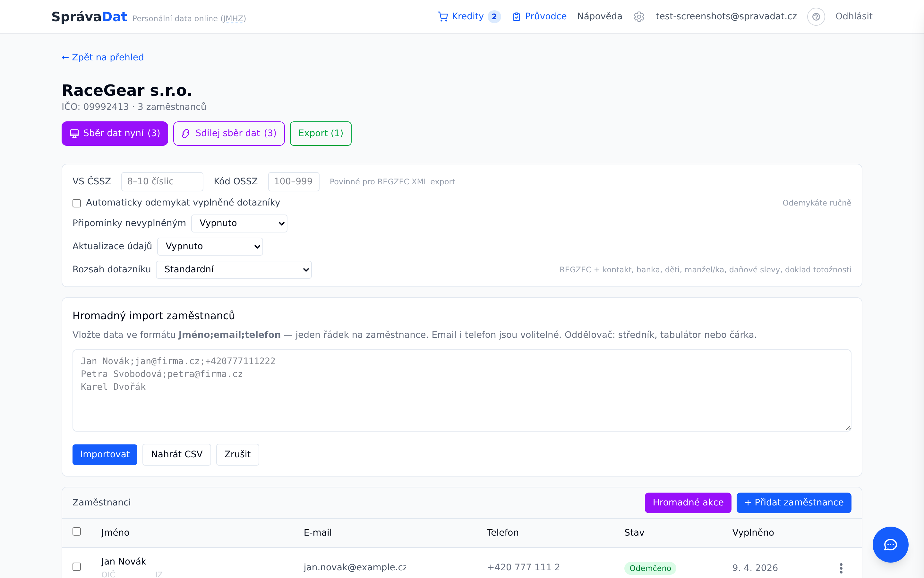Go back via Zpět na přehled
Viewport: 924px width, 578px height.
coord(103,57)
